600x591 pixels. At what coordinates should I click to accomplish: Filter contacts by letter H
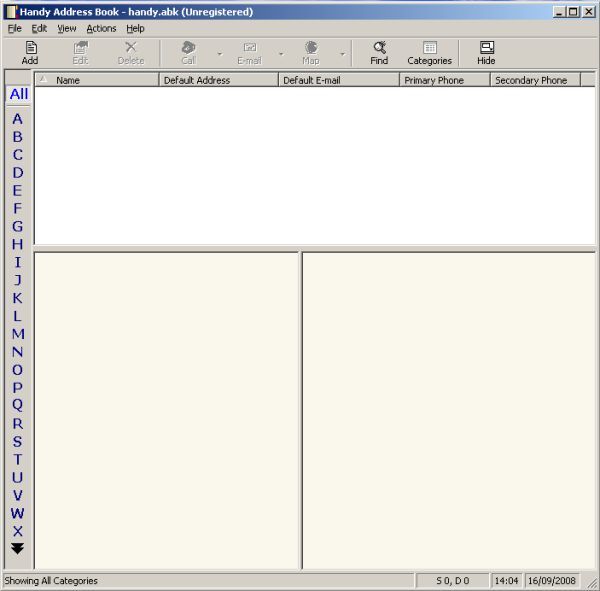[x=18, y=244]
